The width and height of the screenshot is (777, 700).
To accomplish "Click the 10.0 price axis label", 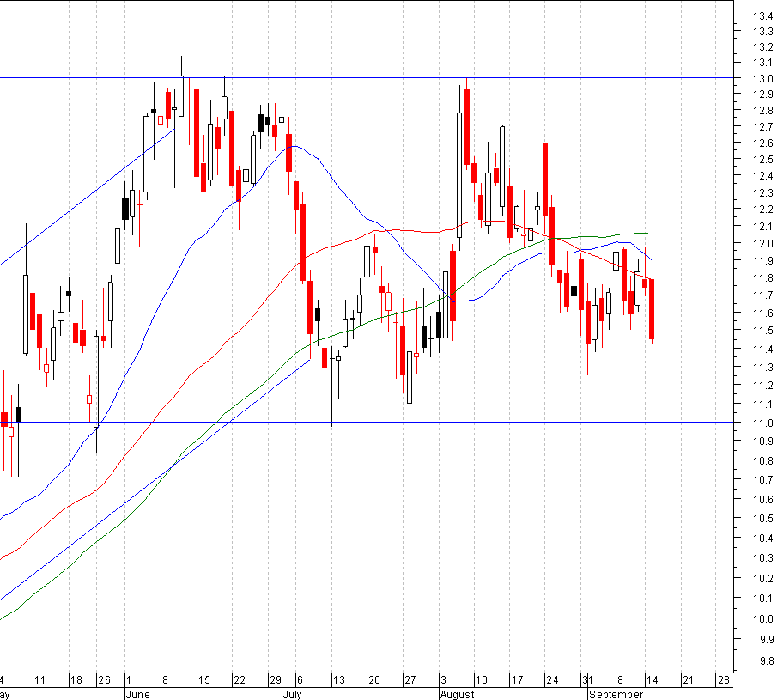I will [762, 618].
